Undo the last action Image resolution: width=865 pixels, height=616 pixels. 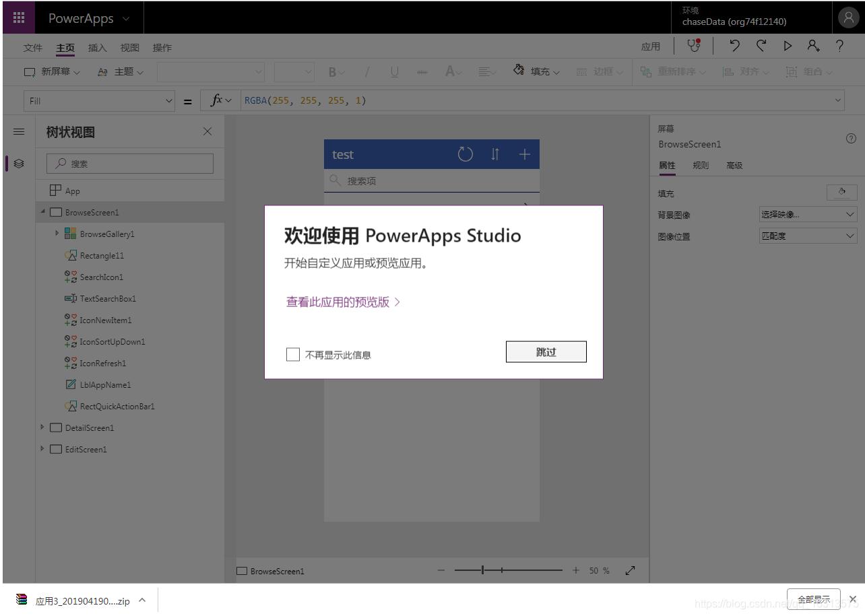pyautogui.click(x=734, y=46)
